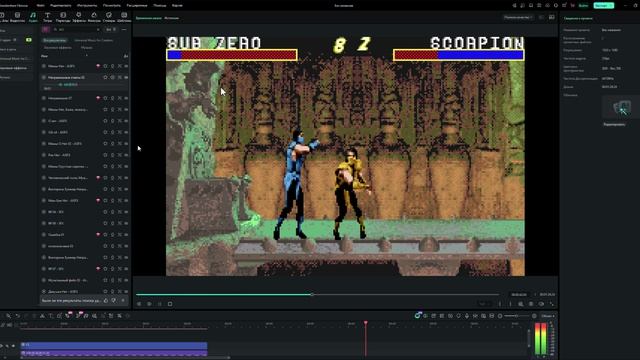Click the project thumbnail in right panel
The width and height of the screenshot is (640, 360).
click(x=621, y=108)
